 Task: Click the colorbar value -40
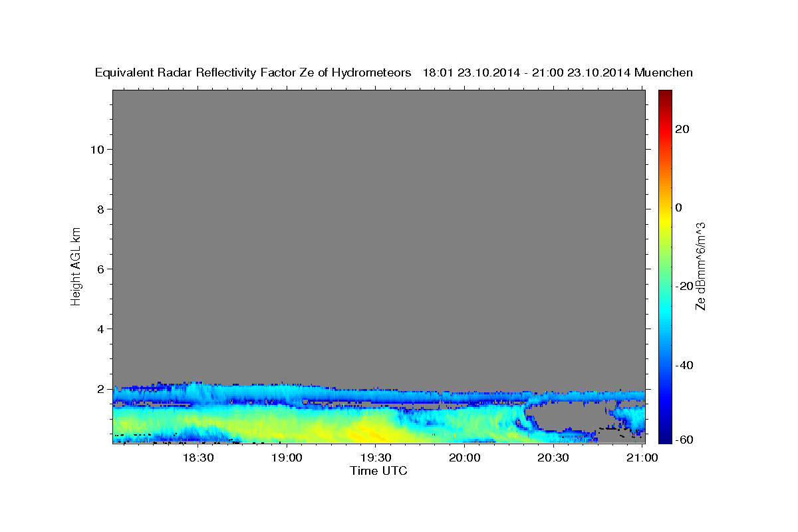(685, 365)
